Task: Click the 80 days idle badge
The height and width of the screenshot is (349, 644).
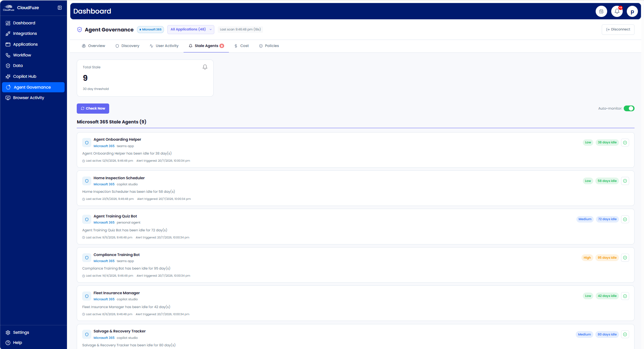Action: coord(607,334)
